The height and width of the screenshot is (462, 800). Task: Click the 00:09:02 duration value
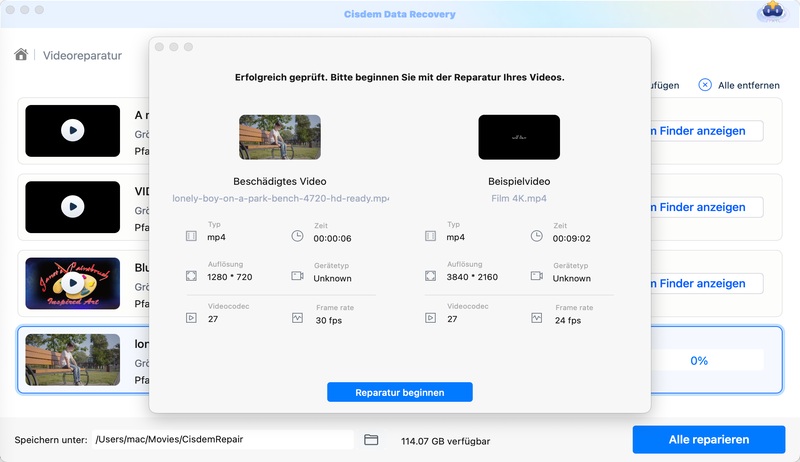coord(571,239)
